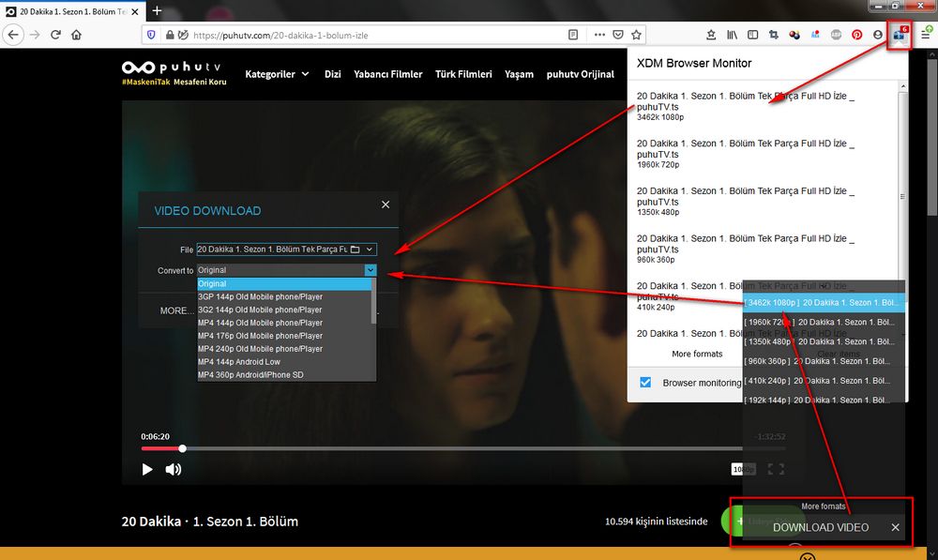
Task: Click the DOWNLOAD VIDEO button
Action: click(x=820, y=527)
